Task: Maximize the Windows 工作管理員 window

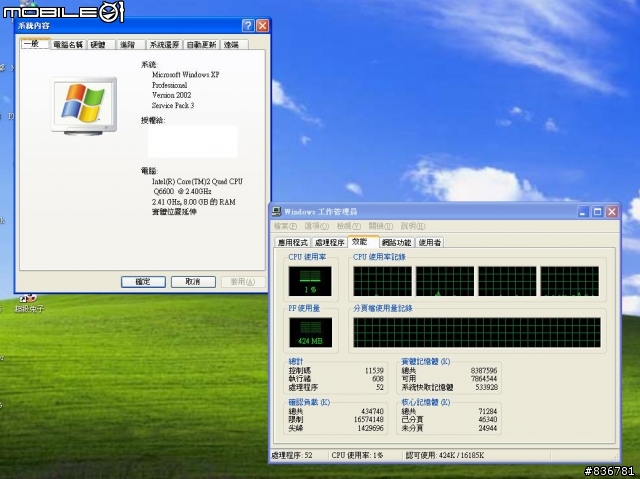Action: tap(597, 211)
